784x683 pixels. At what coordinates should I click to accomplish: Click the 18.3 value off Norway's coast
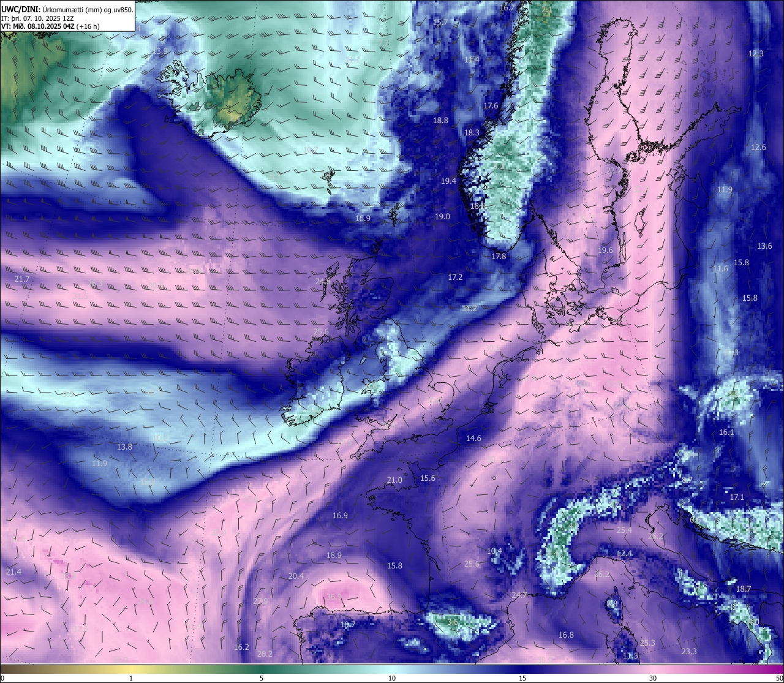(x=472, y=133)
